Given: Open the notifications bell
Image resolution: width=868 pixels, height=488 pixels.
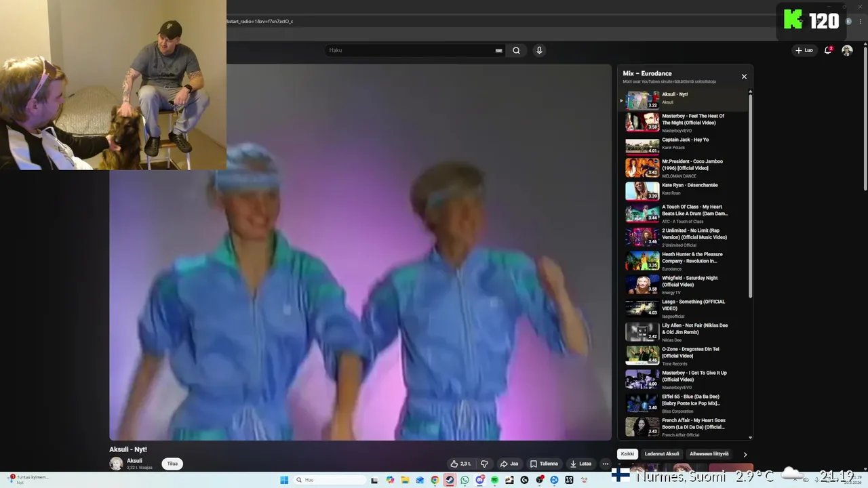Looking at the screenshot, I should (828, 50).
